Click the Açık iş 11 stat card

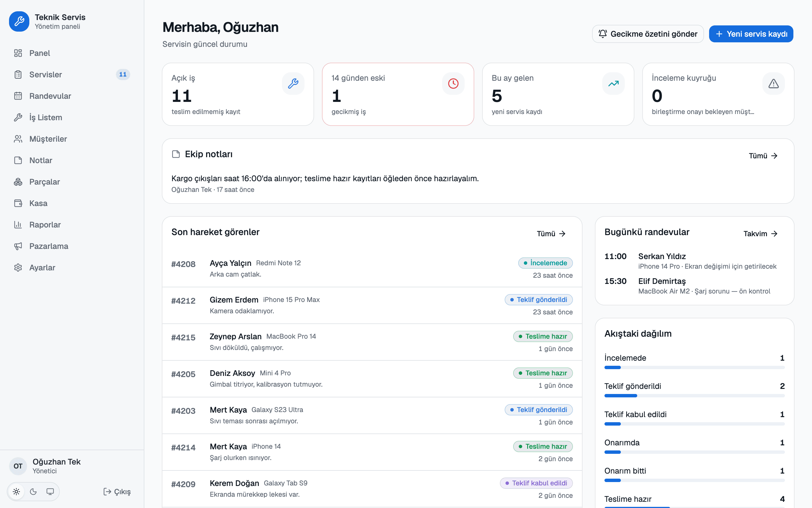click(x=238, y=95)
